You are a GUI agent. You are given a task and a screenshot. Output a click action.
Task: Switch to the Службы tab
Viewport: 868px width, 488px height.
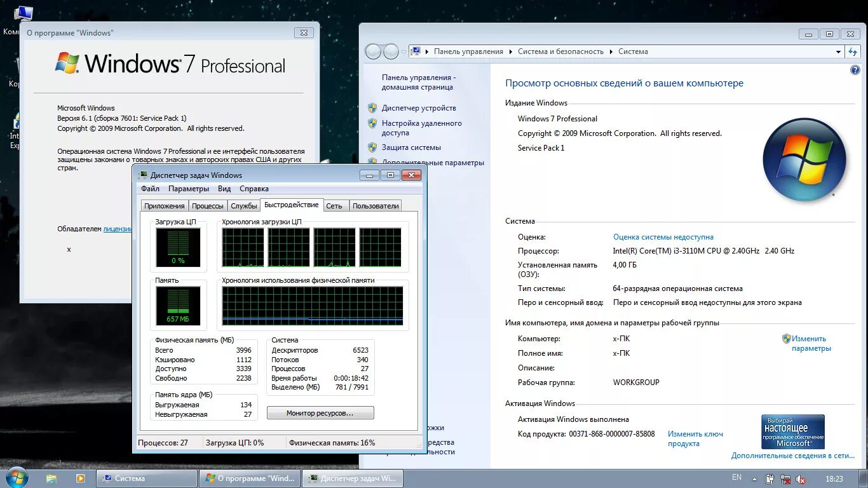coord(244,206)
